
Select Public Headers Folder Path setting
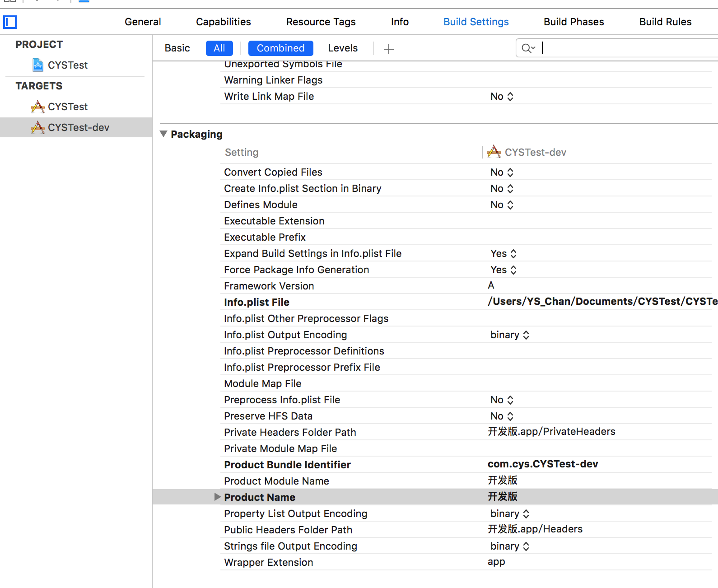(288, 530)
